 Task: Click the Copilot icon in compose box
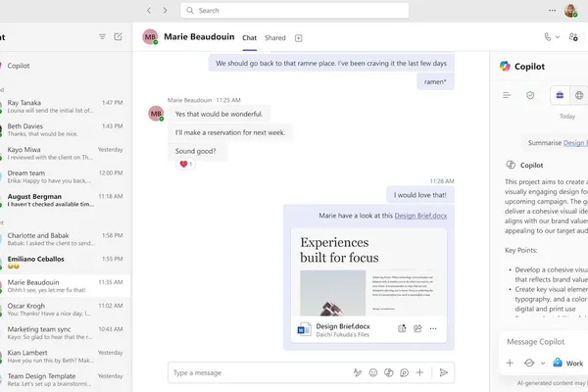point(388,372)
